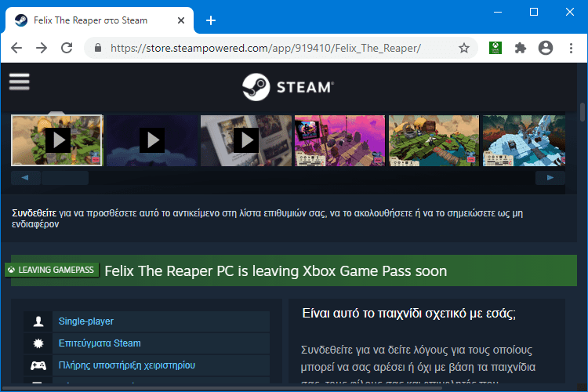588x392 pixels.
Task: Open Chrome's three-dot options menu
Action: tap(571, 48)
